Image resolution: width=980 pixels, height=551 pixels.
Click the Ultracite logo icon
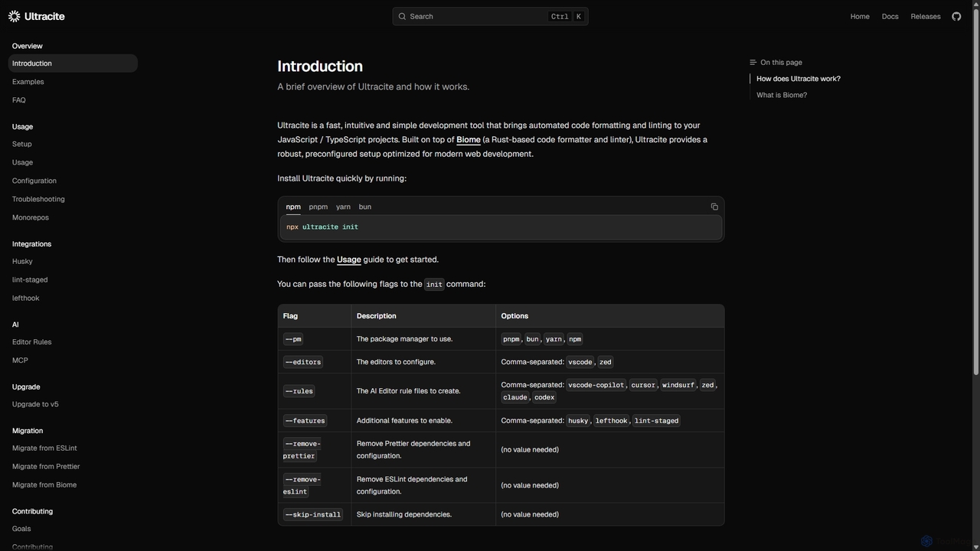14,16
